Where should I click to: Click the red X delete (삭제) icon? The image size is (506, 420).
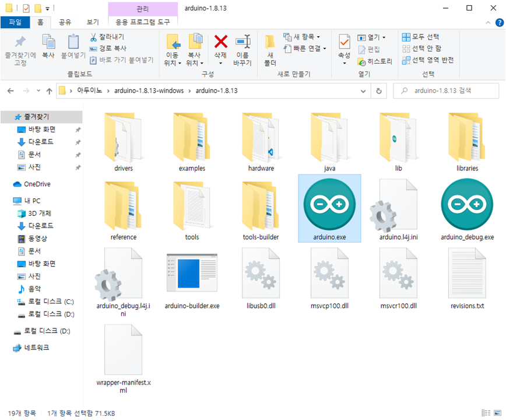pos(221,42)
